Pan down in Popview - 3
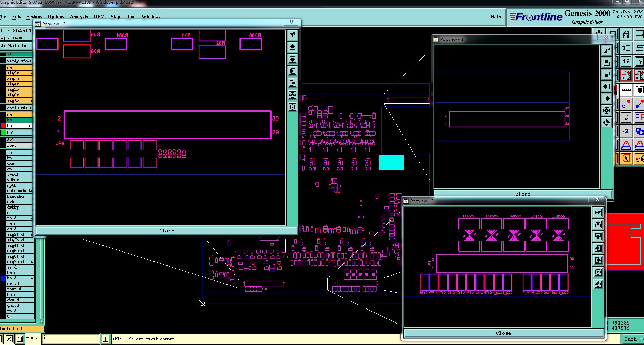The image size is (644, 345). point(598,236)
